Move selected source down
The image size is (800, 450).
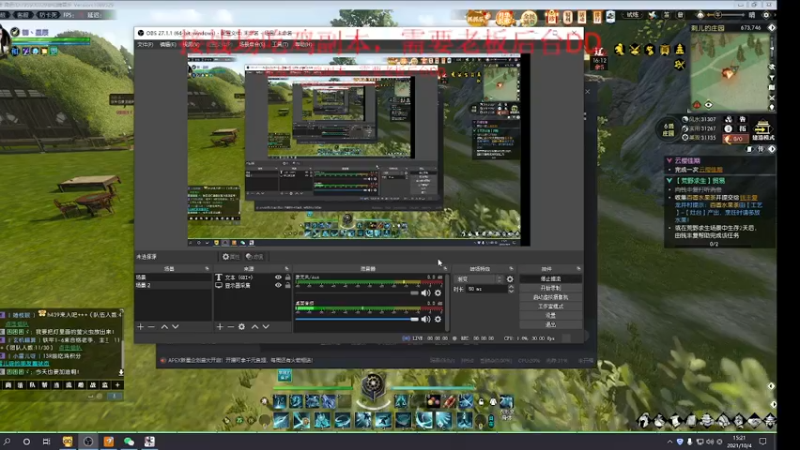pos(266,327)
